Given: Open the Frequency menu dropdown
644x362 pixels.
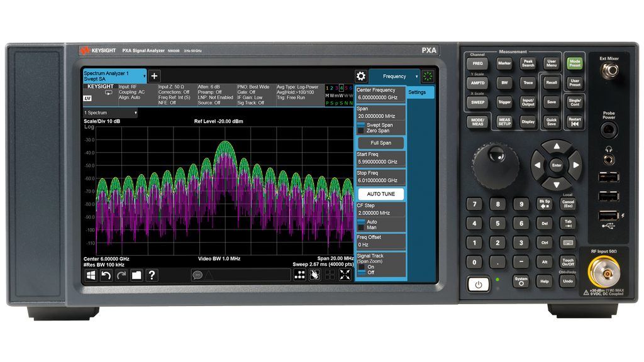Looking at the screenshot, I should 395,75.
